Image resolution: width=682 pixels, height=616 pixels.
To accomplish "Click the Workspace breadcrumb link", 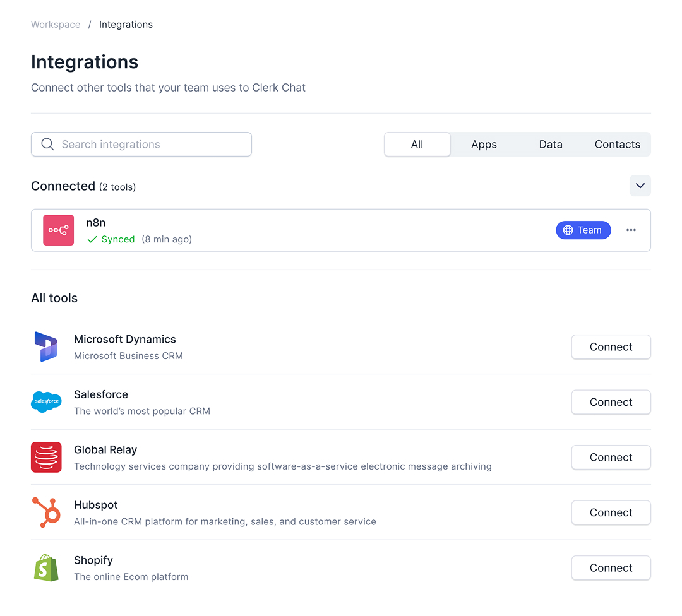I will point(56,24).
